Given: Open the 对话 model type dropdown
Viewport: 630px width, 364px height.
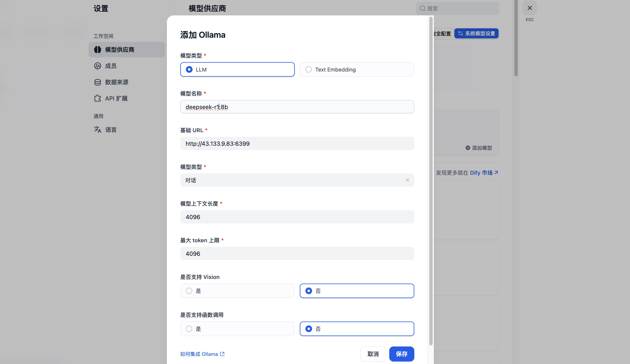Looking at the screenshot, I should click(287, 180).
